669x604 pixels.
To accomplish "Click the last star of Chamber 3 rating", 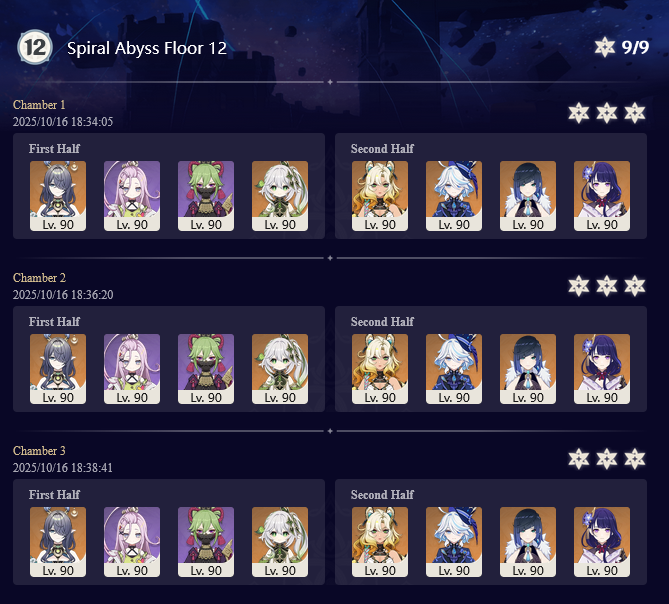I will [635, 459].
